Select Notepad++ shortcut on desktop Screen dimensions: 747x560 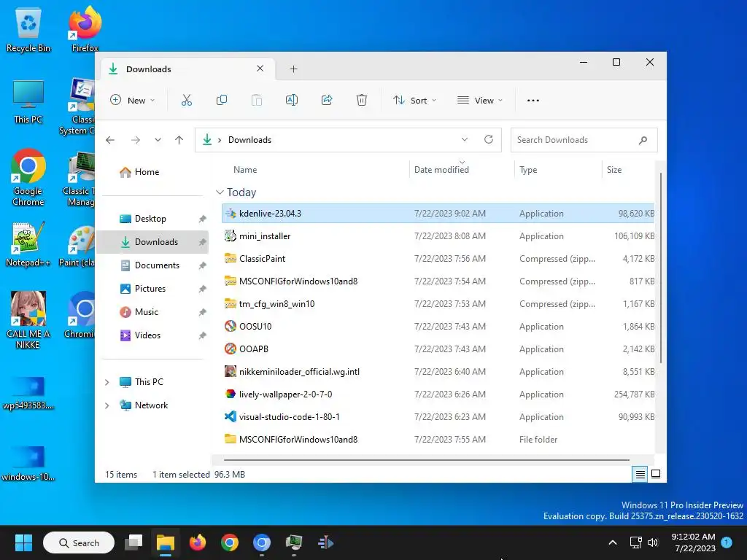coord(28,244)
